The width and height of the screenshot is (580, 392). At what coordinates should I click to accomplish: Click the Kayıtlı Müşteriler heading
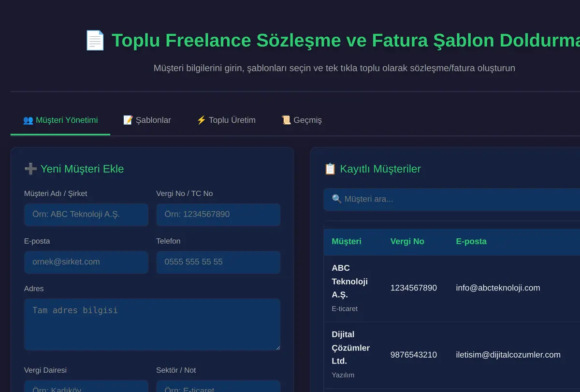point(380,169)
